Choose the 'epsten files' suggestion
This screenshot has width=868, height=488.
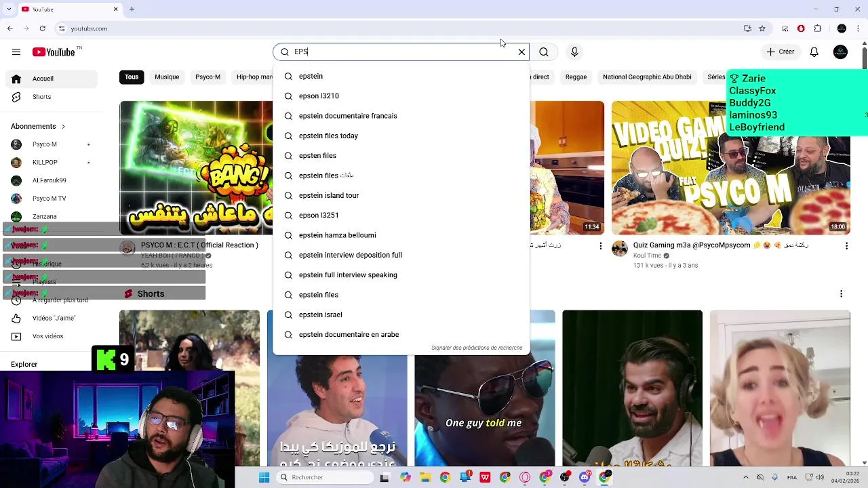click(x=401, y=156)
